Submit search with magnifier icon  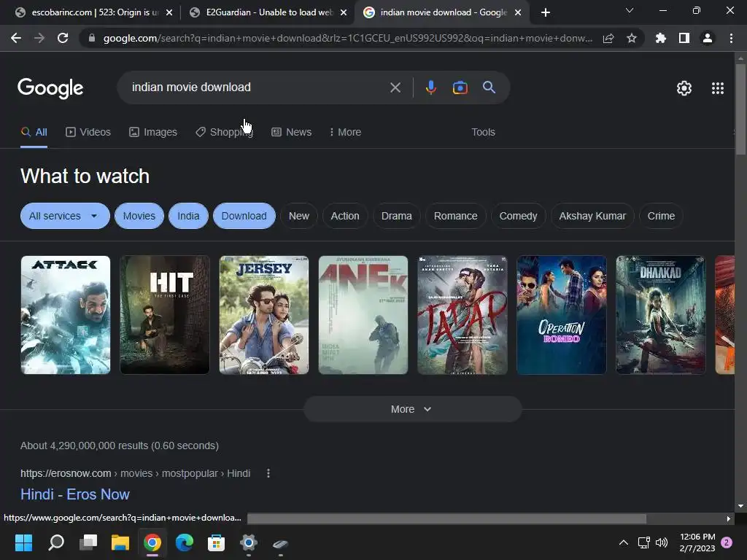click(x=489, y=87)
